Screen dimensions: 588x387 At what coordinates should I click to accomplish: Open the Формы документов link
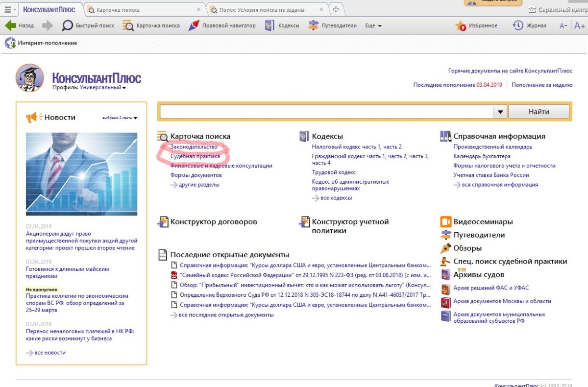[196, 175]
